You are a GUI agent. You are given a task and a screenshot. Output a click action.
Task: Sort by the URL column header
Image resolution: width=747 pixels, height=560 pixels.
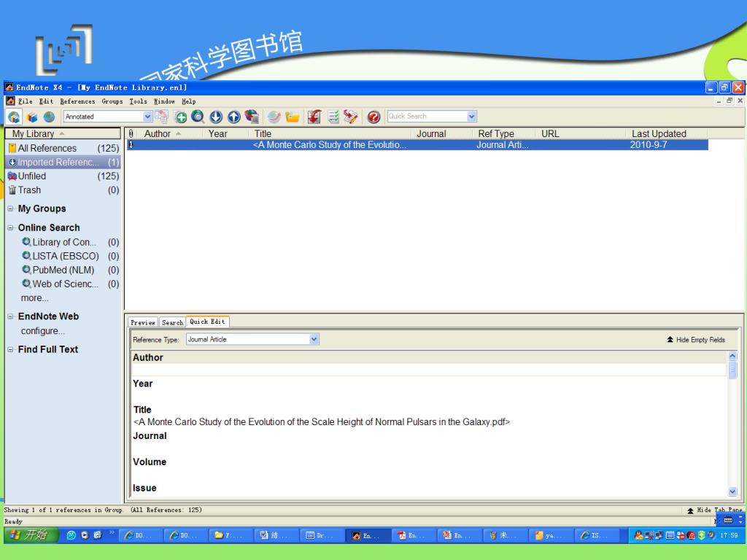tap(580, 134)
